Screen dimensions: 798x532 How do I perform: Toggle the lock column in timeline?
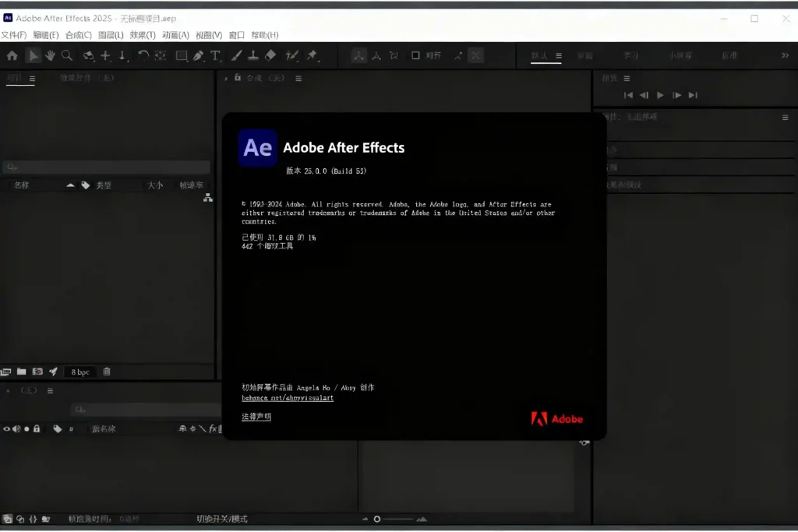[x=37, y=428]
